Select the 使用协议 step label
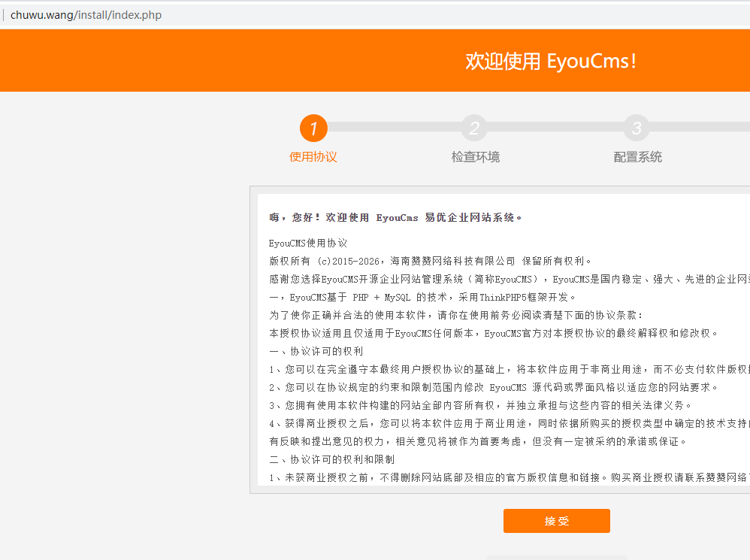Screen dimensions: 750x560 (313, 157)
